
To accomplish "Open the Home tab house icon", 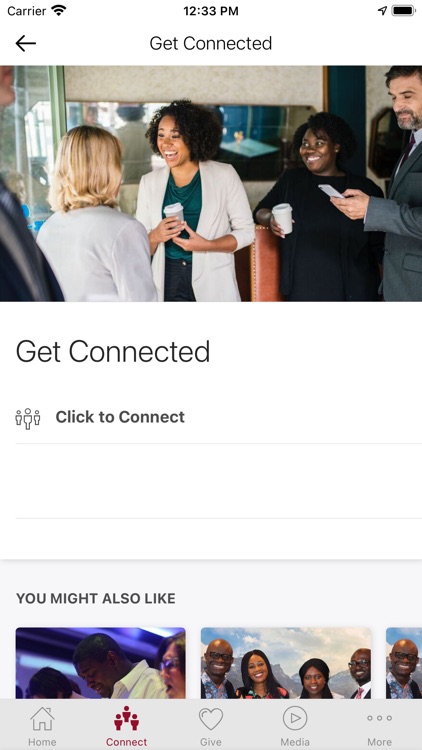I will point(42,718).
